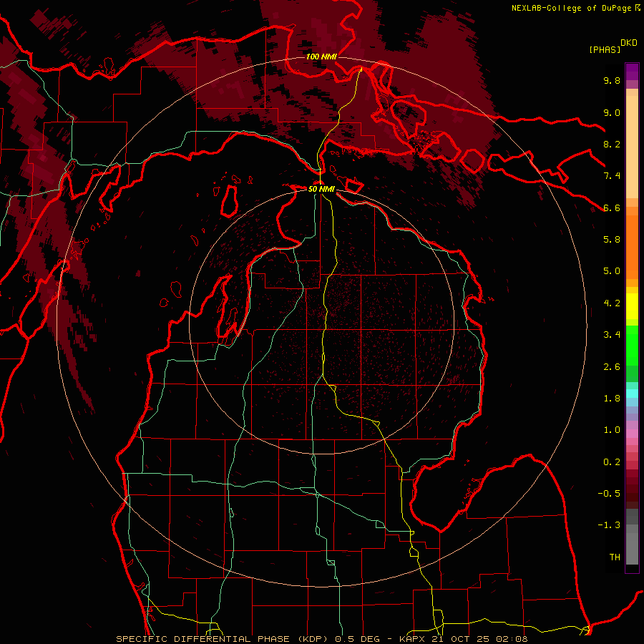Click the 9.8 value on the color scale

[x=612, y=80]
